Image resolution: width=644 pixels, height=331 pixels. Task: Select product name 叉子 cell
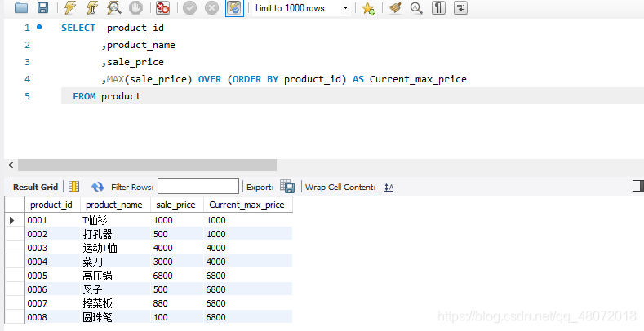pos(115,289)
